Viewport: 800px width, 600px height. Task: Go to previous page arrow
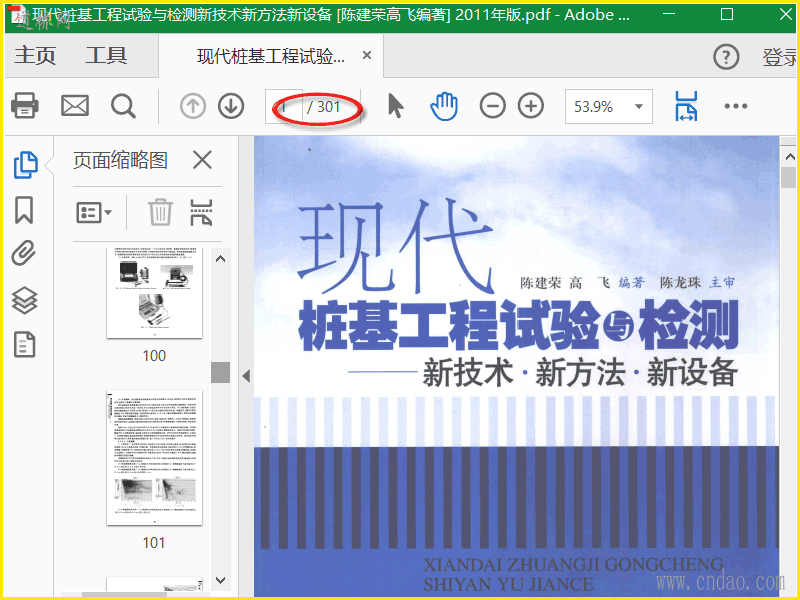point(193,106)
